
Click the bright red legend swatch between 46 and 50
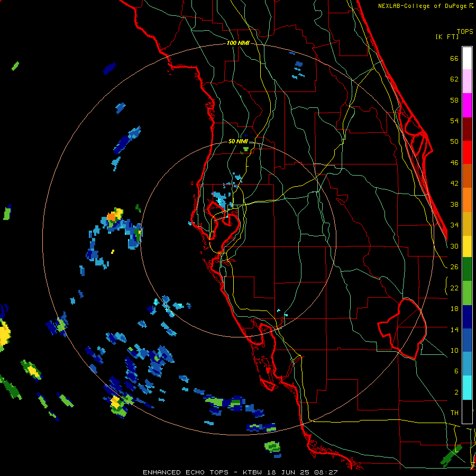tap(467, 152)
